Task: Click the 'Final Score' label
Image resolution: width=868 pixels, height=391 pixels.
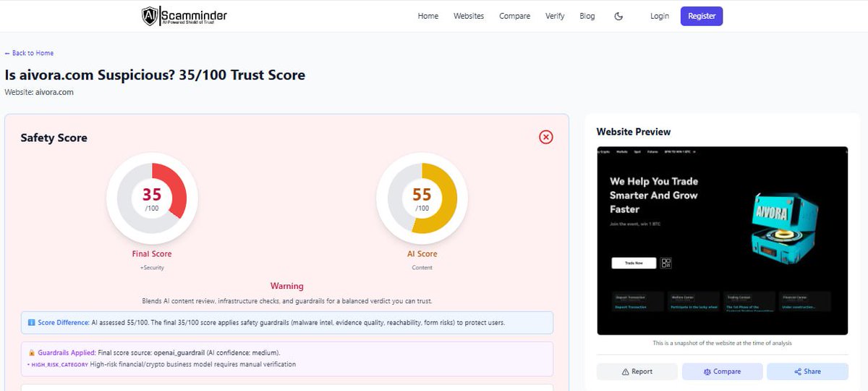Action: tap(152, 254)
